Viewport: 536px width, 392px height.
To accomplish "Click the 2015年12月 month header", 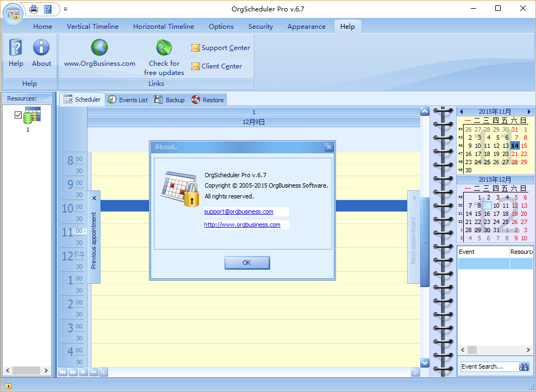I will 495,179.
